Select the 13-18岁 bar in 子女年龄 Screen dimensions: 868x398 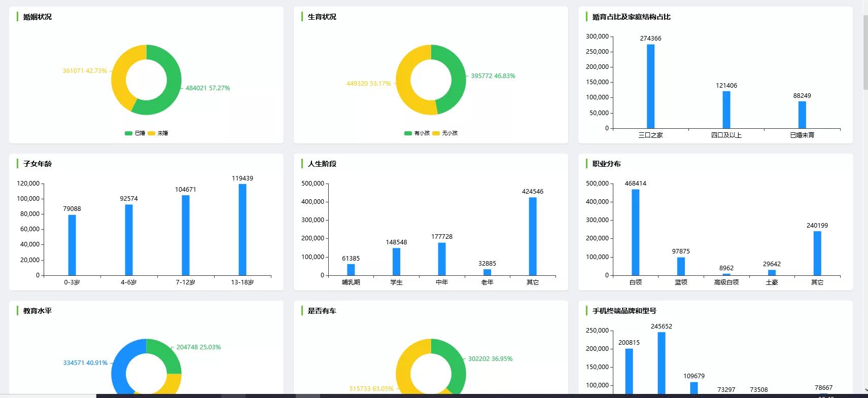[242, 230]
